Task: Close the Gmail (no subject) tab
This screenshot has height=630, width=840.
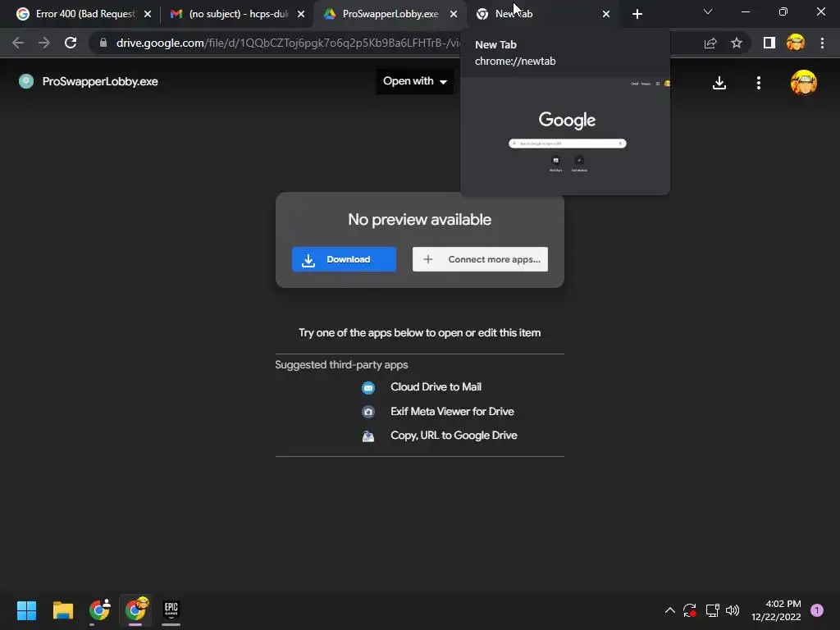Action: click(301, 14)
